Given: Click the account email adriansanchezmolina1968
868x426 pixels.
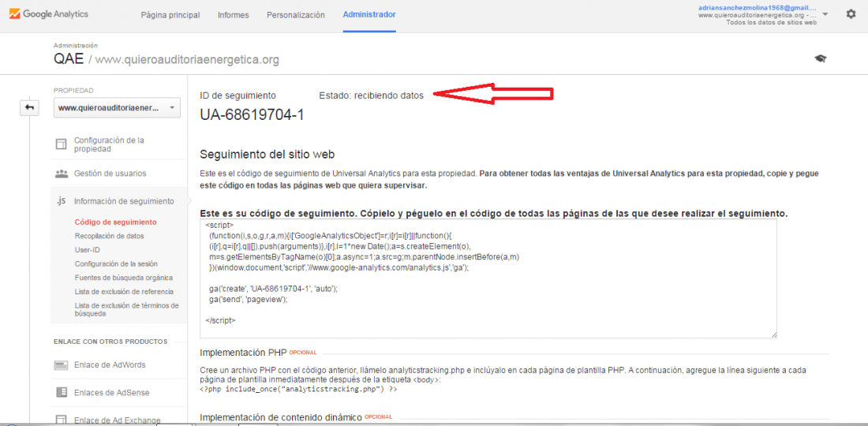Looking at the screenshot, I should (758, 8).
